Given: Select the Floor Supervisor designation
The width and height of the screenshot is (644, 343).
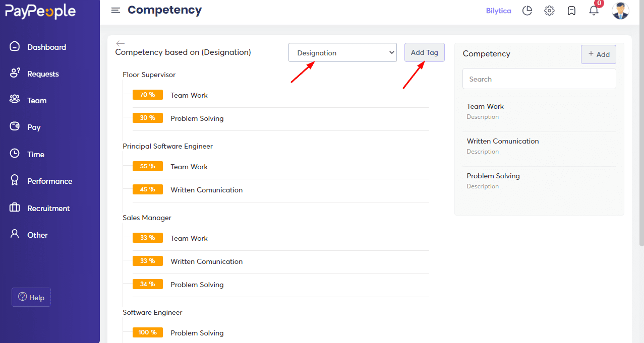Looking at the screenshot, I should (x=149, y=75).
